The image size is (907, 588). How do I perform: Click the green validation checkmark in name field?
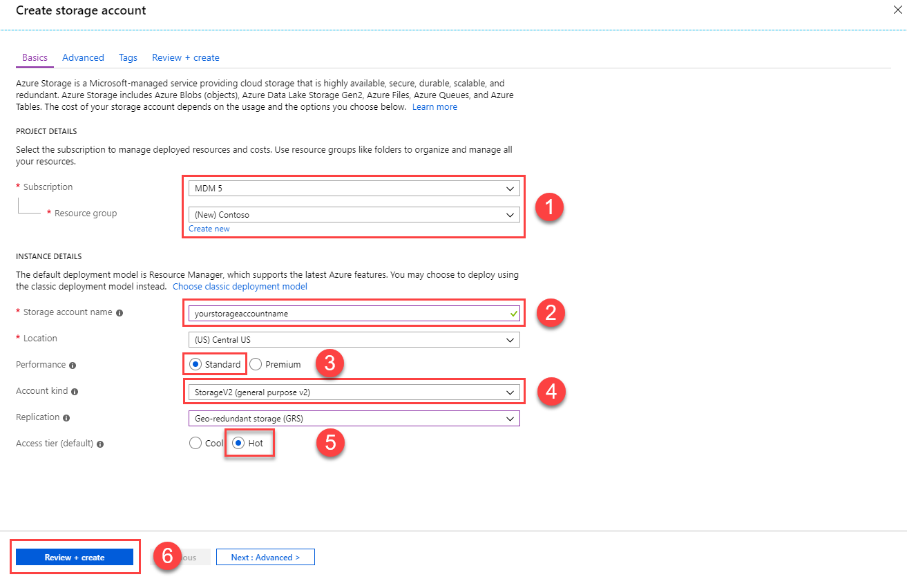(x=513, y=312)
